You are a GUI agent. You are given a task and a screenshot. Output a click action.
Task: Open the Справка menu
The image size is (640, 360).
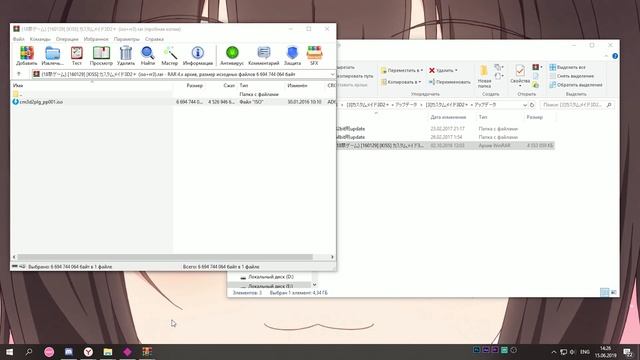point(154,39)
